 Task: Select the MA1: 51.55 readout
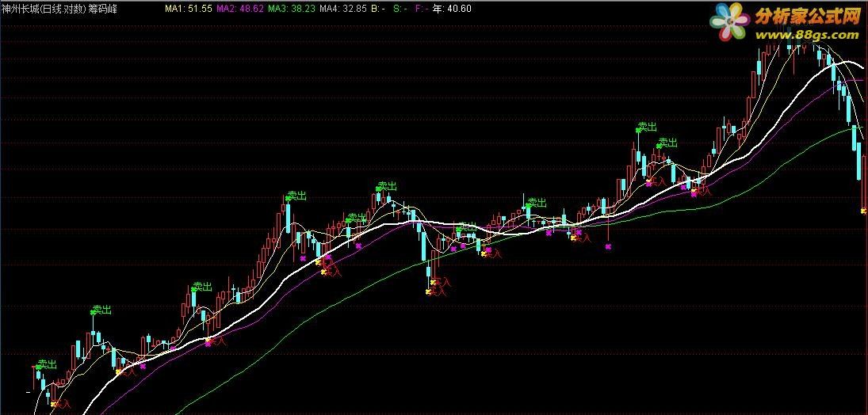188,9
